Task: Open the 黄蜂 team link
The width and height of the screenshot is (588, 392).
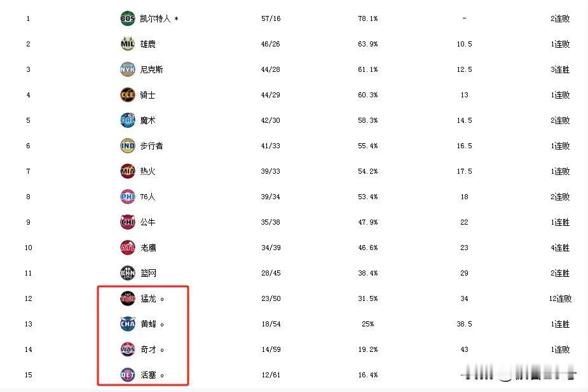Action: coord(148,324)
